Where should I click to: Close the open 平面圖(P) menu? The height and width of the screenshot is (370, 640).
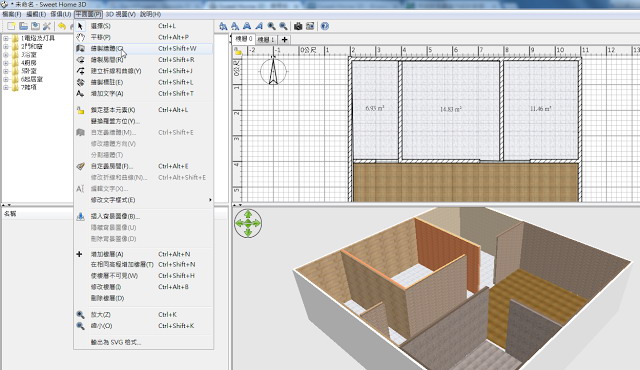click(x=89, y=14)
